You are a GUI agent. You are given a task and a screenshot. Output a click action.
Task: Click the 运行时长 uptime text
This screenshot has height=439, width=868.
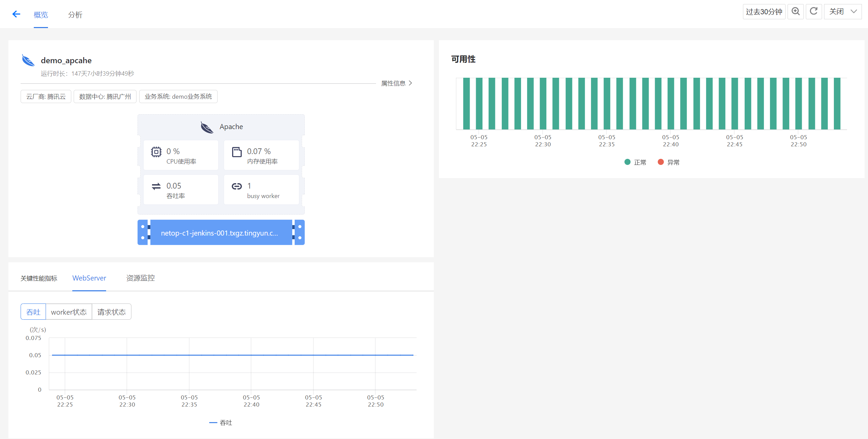point(88,74)
